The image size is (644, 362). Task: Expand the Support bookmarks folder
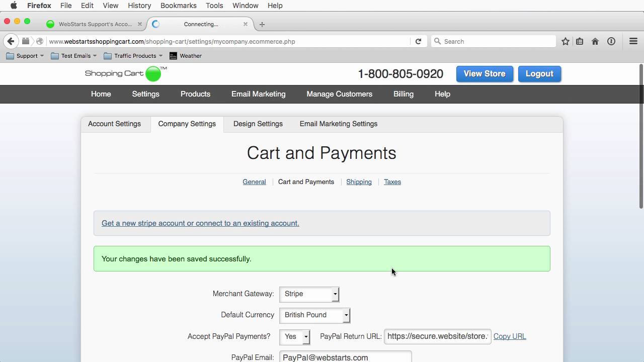point(25,56)
